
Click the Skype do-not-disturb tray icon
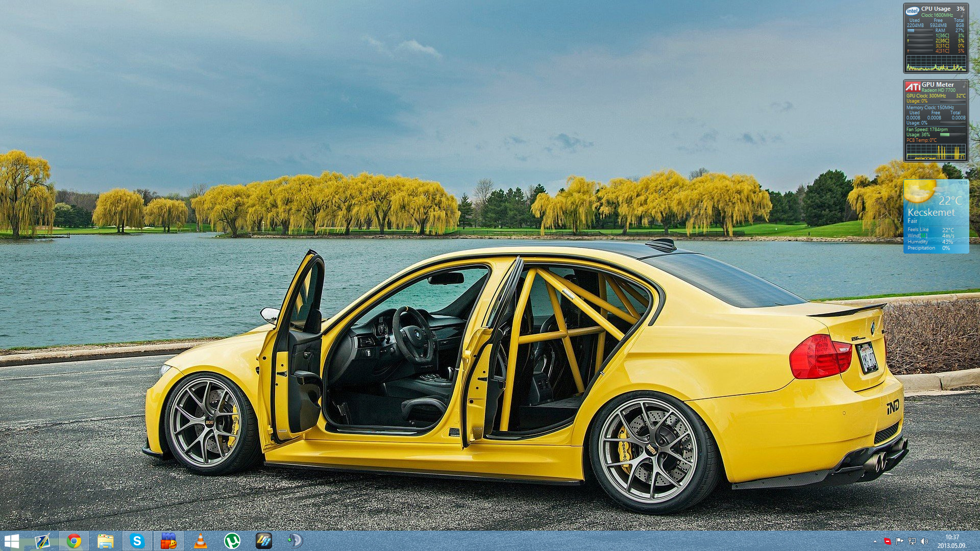888,541
